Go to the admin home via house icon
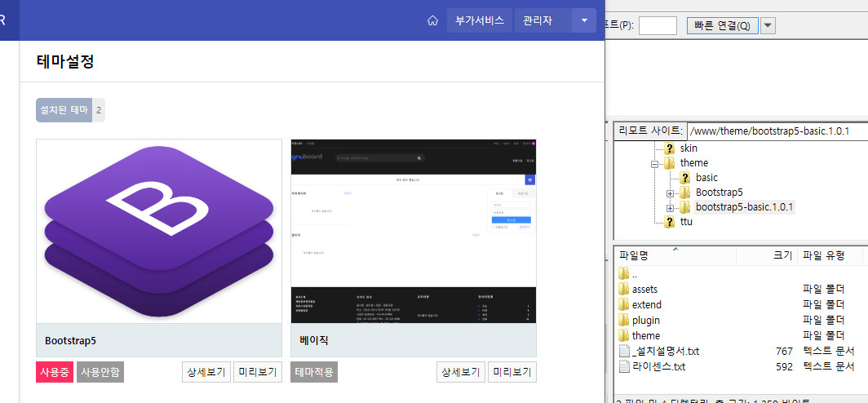The image size is (868, 403). tap(433, 20)
